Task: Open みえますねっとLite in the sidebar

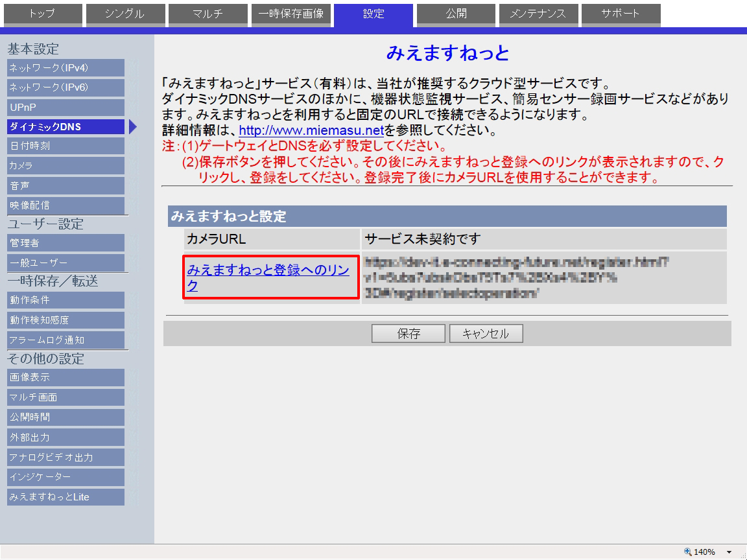Action: click(x=65, y=497)
